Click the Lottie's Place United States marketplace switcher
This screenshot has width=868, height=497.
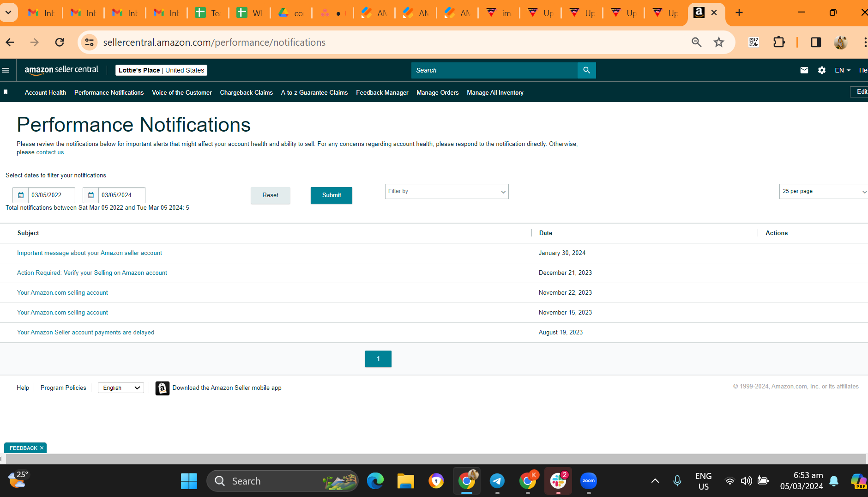[x=161, y=70]
